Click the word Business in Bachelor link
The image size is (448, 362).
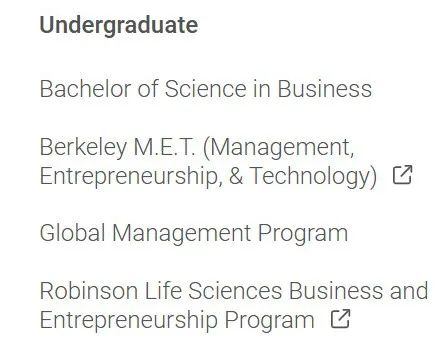click(325, 89)
